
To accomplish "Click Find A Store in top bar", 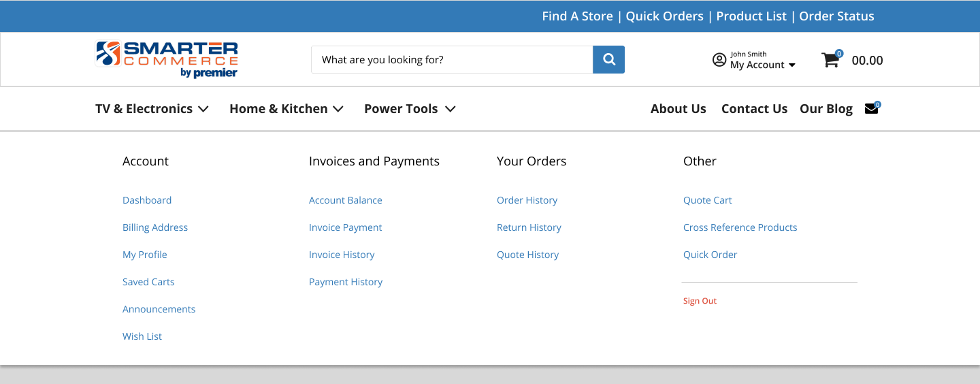I will (577, 16).
